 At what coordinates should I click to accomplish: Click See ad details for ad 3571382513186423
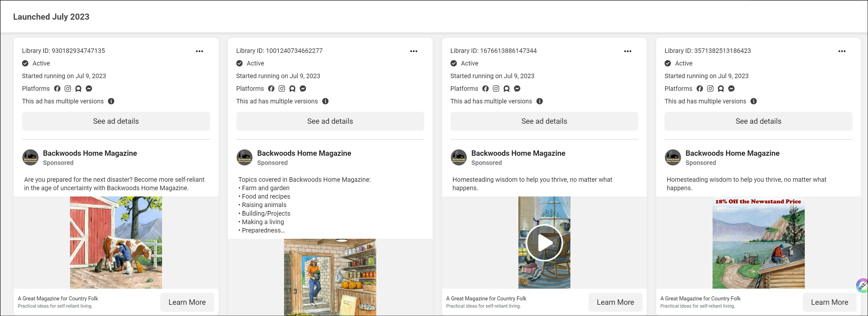point(758,121)
